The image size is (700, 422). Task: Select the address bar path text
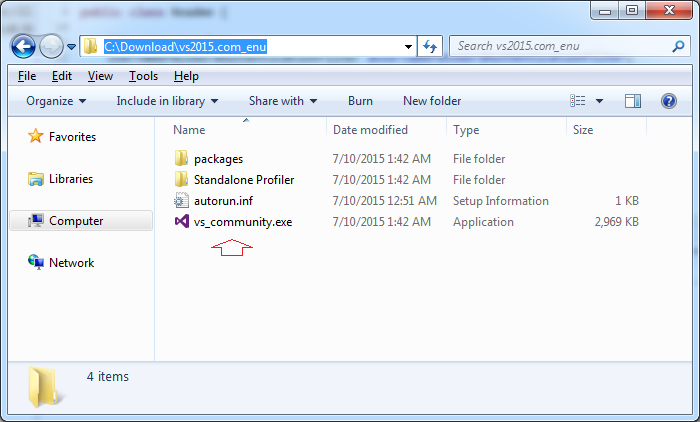185,46
